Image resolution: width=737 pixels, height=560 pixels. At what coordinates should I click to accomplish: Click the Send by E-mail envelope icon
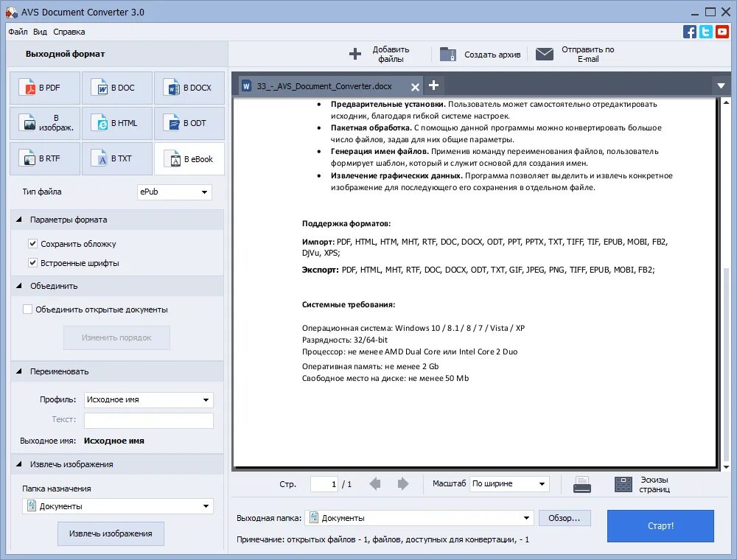[x=545, y=54]
